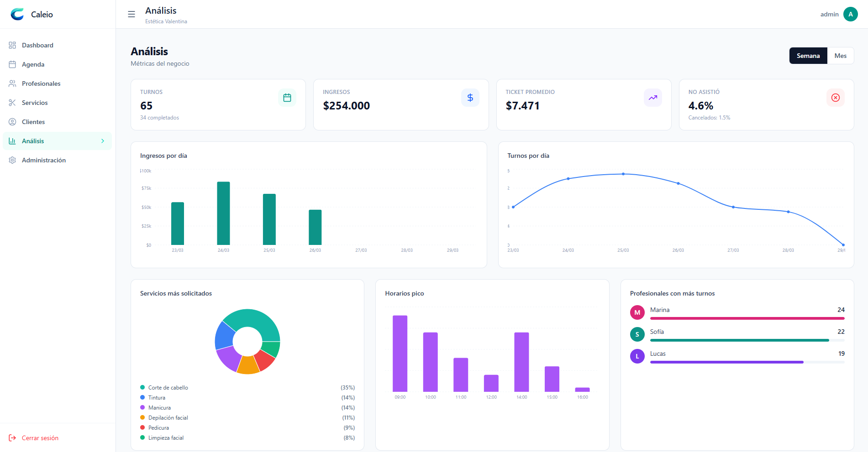Click the Caleio logo icon
The width and height of the screenshot is (868, 452).
[17, 14]
